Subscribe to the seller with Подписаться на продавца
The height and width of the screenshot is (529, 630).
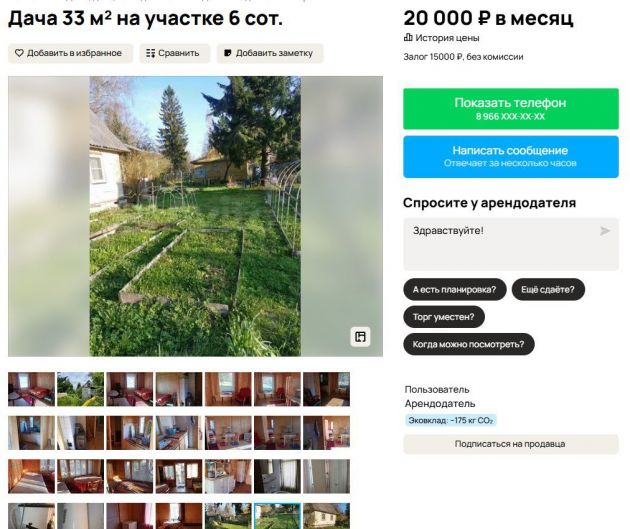click(x=511, y=444)
